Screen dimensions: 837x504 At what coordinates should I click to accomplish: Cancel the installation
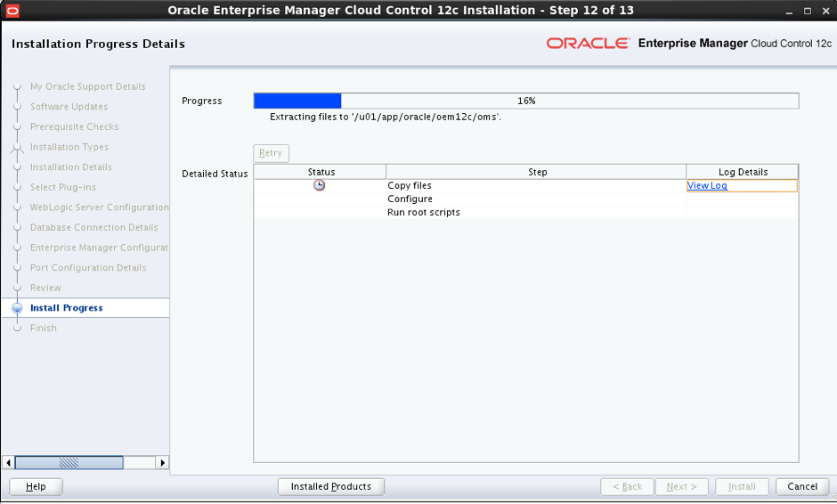coord(801,486)
